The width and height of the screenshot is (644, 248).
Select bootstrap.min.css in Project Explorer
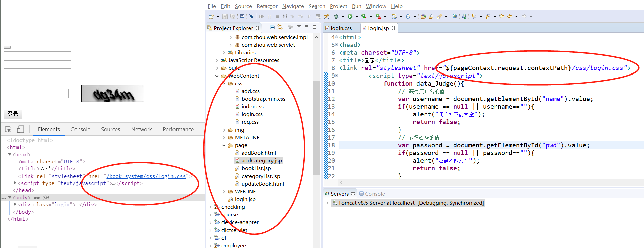(260, 99)
